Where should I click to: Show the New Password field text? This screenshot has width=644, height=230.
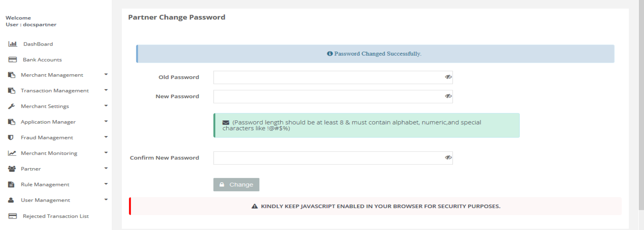[x=448, y=96]
